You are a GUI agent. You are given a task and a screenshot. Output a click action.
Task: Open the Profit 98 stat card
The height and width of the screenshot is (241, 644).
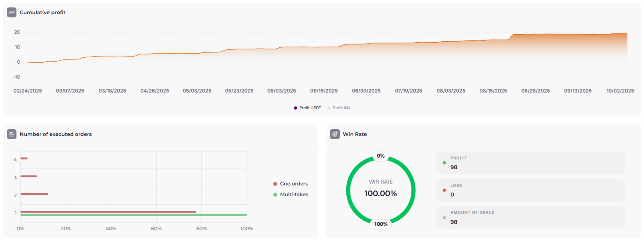pos(530,163)
